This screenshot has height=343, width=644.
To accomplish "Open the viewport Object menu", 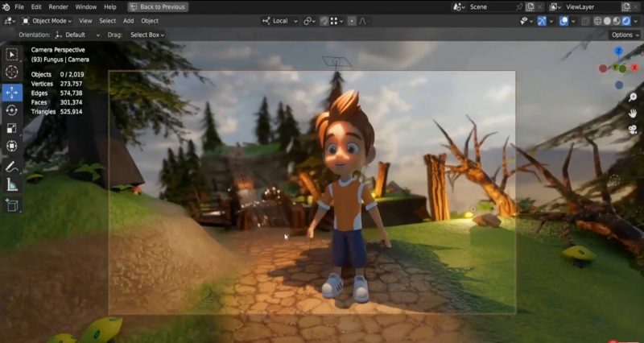I will tap(150, 21).
